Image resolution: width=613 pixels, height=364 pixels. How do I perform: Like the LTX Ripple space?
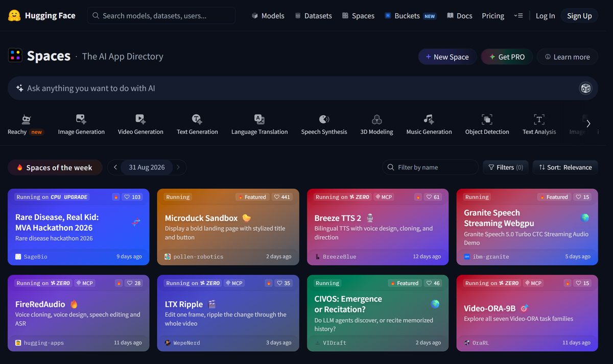tap(283, 283)
